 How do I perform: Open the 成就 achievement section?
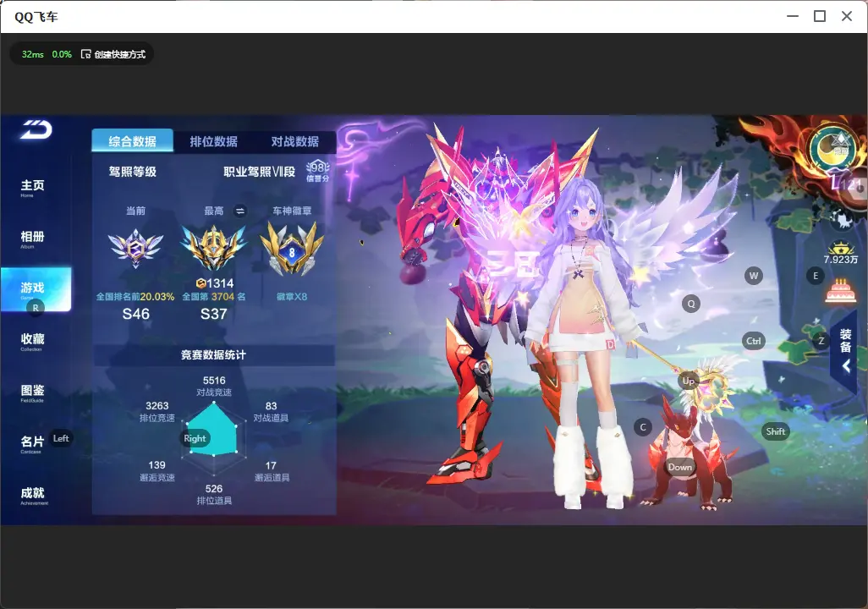point(34,496)
